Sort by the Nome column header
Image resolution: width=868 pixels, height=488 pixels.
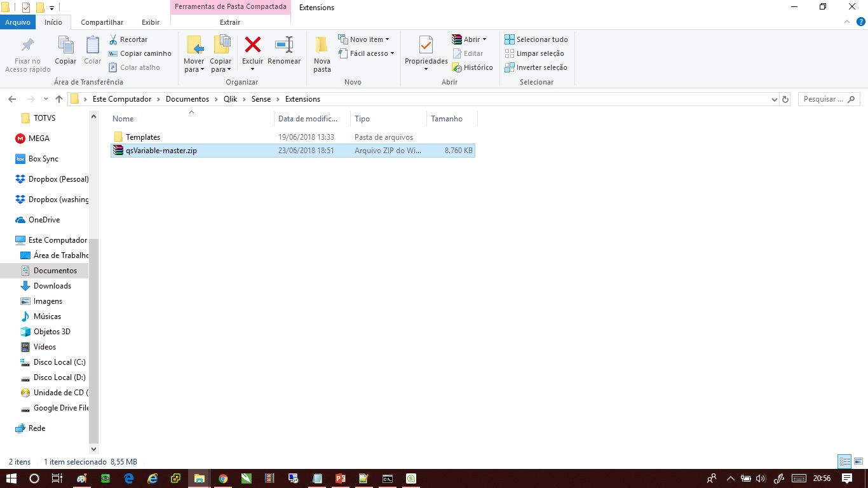pos(192,119)
